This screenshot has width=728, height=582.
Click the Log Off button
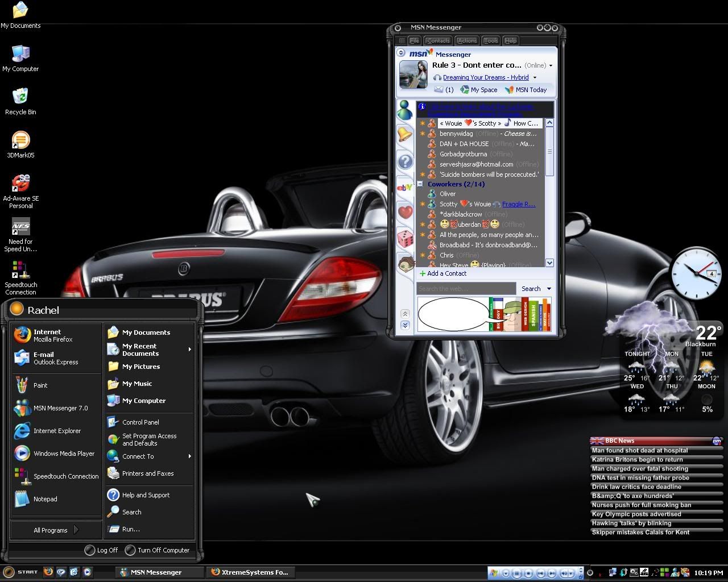[101, 550]
